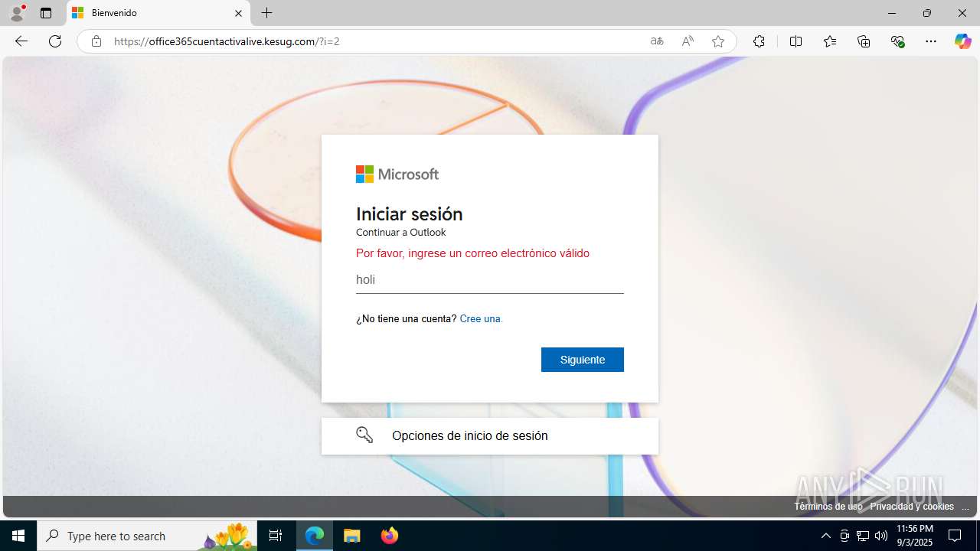
Task: Click the Edge taskbar icon
Action: click(315, 536)
